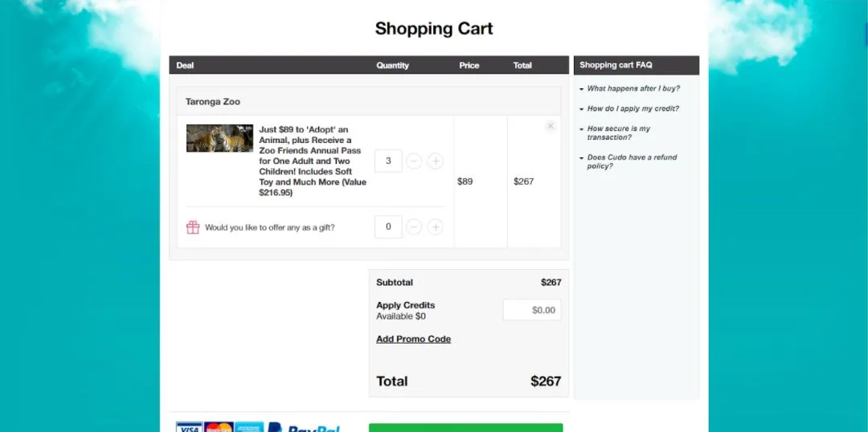
Task: Click the Apply Credits amount field
Action: point(531,310)
